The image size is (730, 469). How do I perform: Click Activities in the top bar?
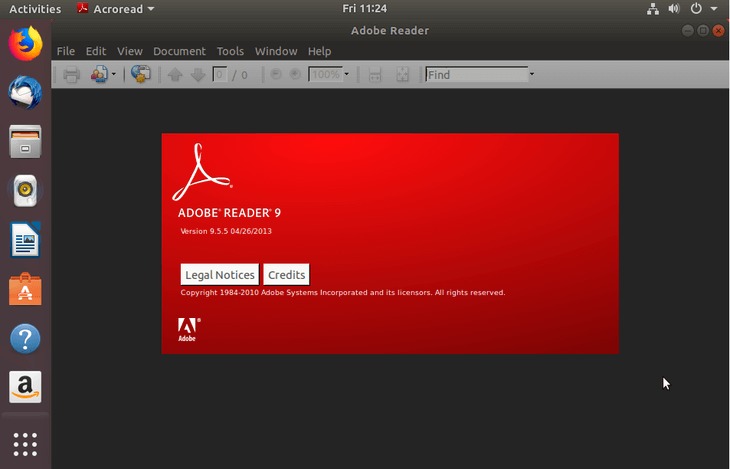pyautogui.click(x=35, y=9)
